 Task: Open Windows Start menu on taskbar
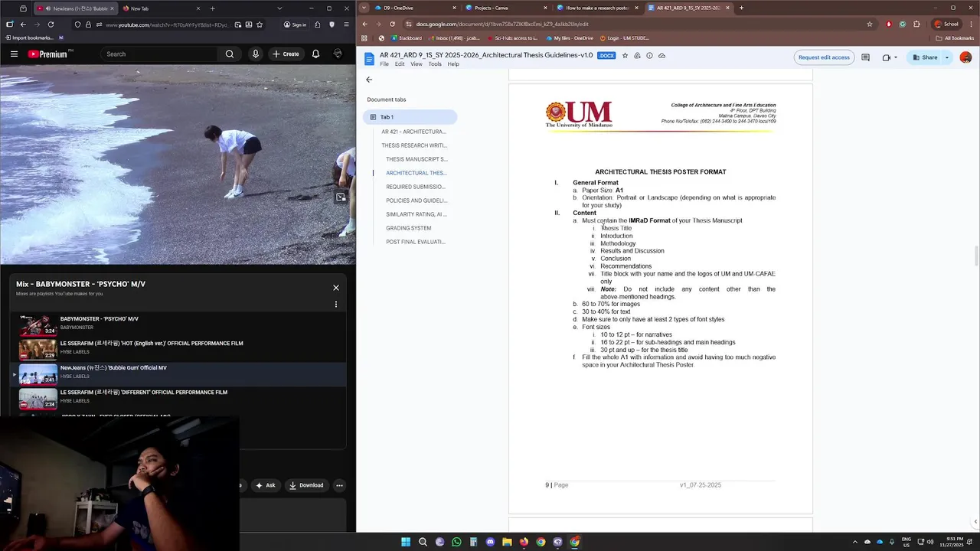tap(406, 542)
